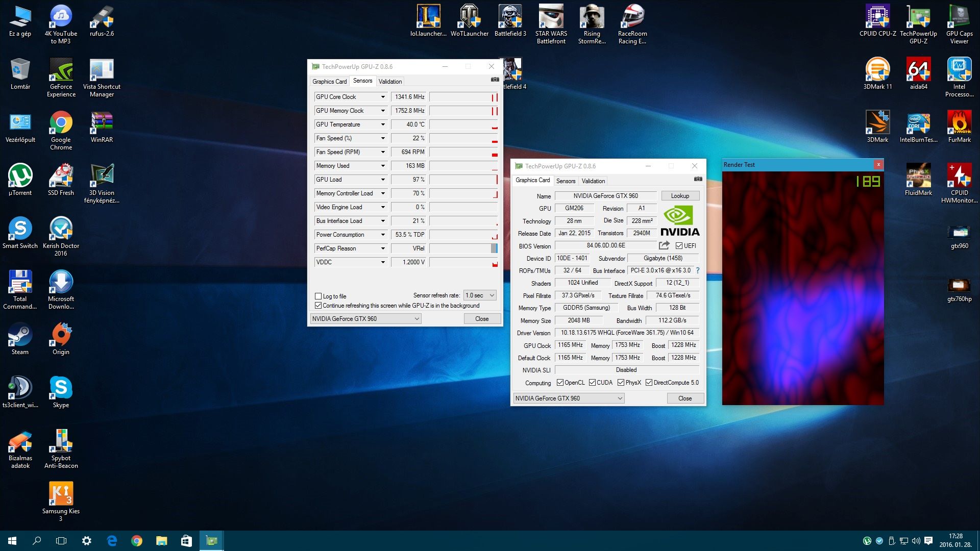The image size is (980, 551).
Task: Open 3DMark 11 desktop icon
Action: tap(877, 73)
